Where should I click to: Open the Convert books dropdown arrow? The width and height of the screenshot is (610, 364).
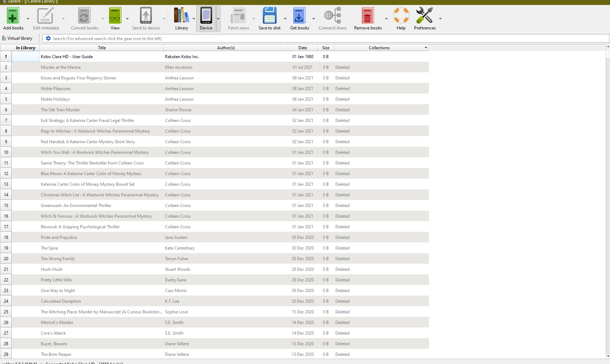(x=103, y=19)
